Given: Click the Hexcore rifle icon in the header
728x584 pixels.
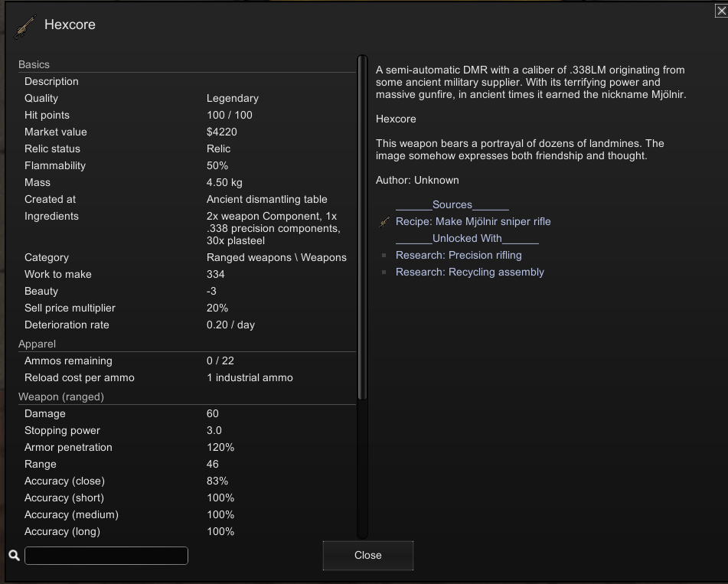Looking at the screenshot, I should tap(24, 27).
